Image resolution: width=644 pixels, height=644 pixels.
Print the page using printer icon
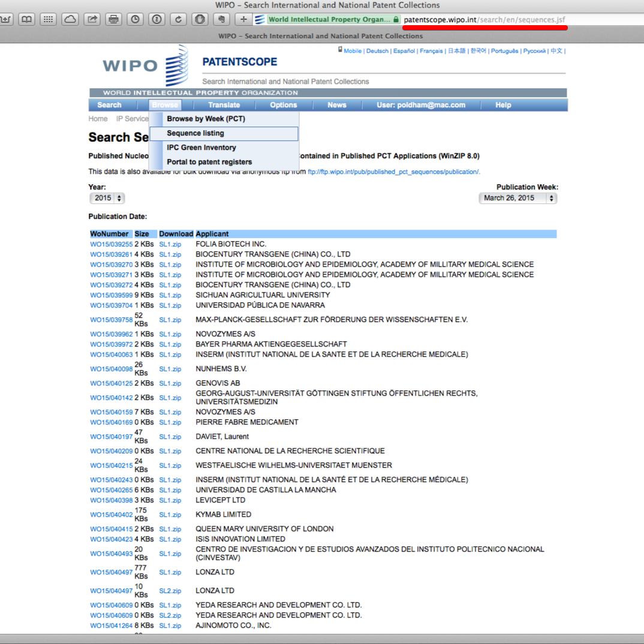[114, 19]
